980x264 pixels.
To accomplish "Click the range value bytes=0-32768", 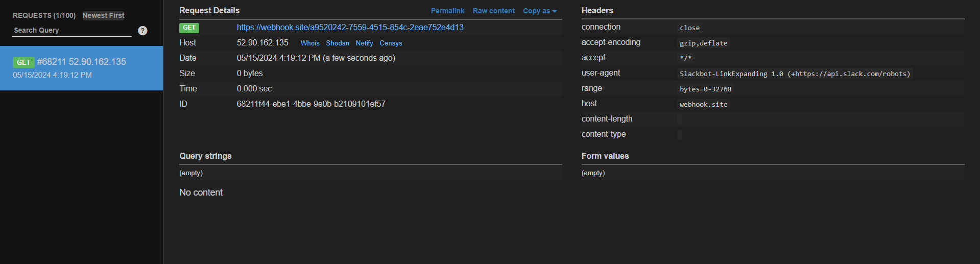I will 705,89.
